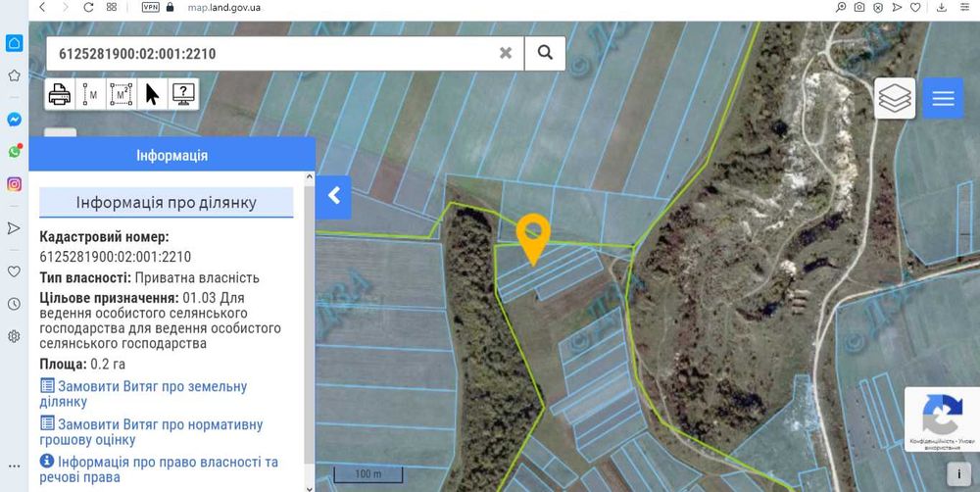Open Opera sidebar home icon
980x492 pixels.
click(14, 43)
